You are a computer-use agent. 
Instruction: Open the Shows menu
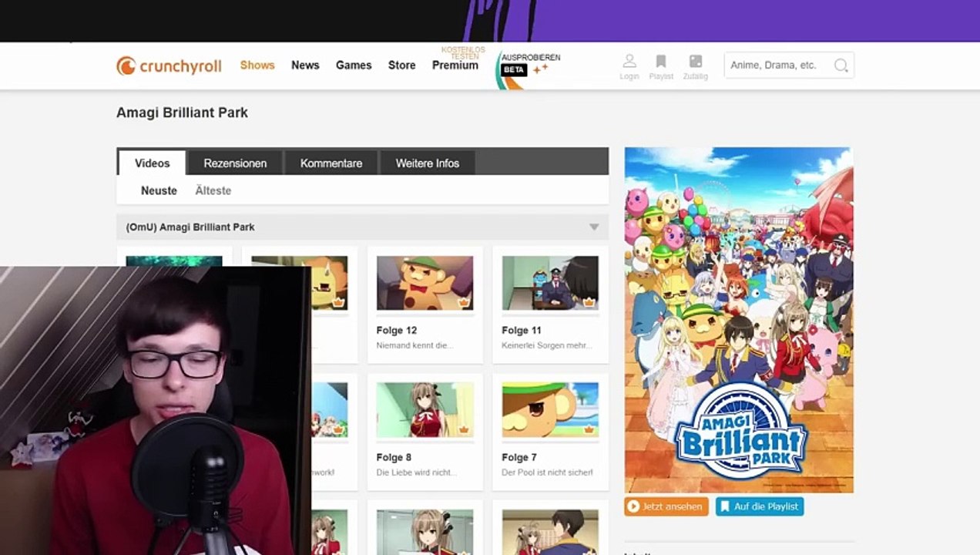[x=257, y=66]
